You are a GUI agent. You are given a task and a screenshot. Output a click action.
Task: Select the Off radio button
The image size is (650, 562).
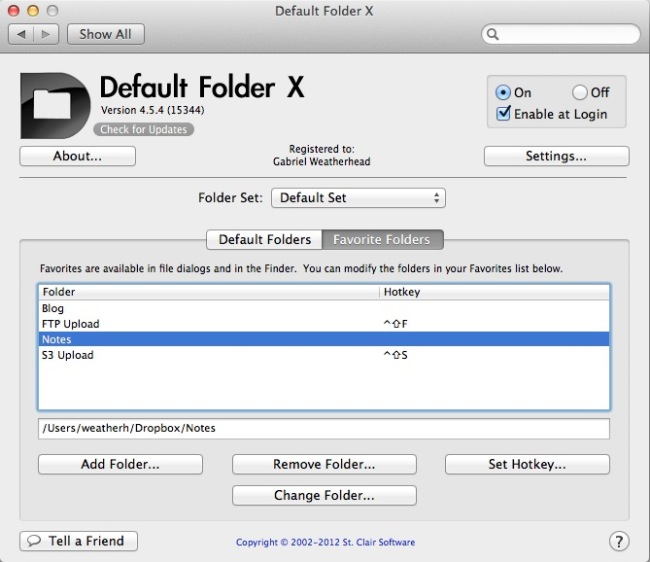tap(580, 92)
